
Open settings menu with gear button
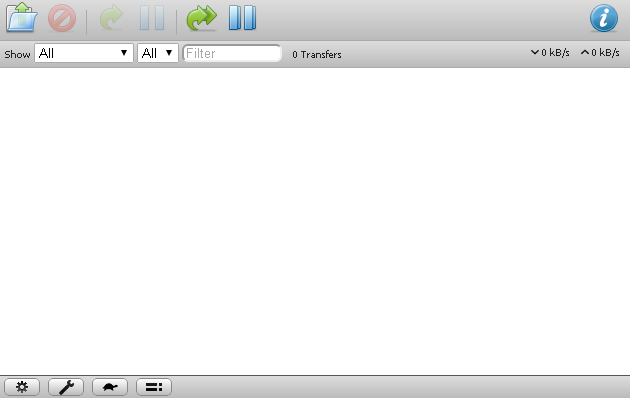(22, 387)
